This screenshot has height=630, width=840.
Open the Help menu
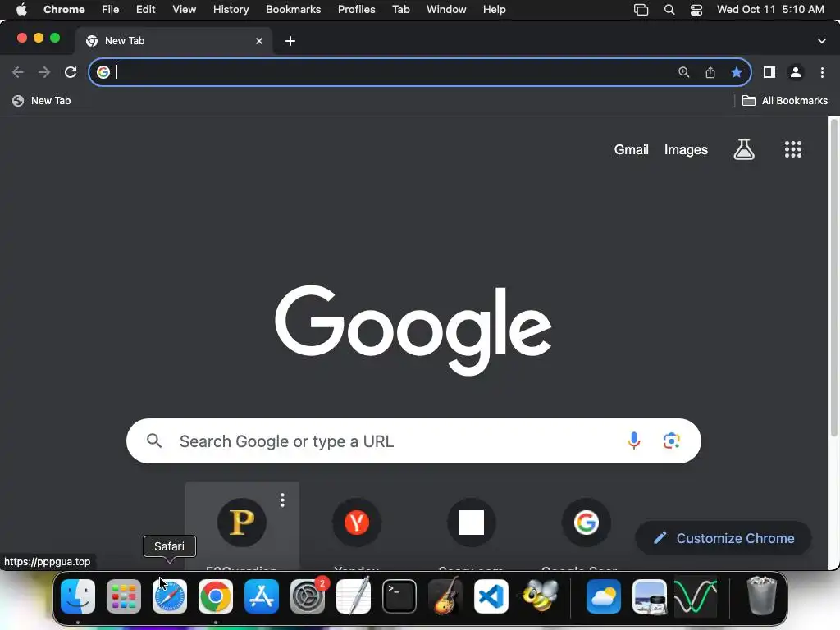coord(494,10)
